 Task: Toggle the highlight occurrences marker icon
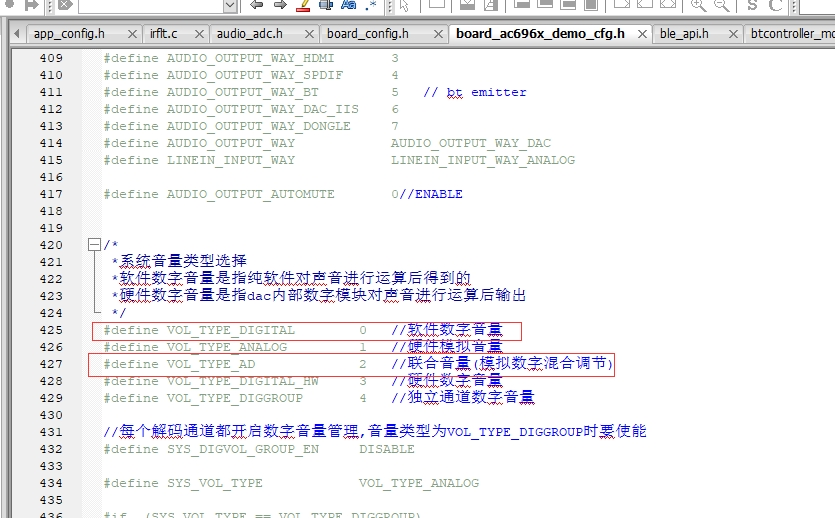[303, 5]
